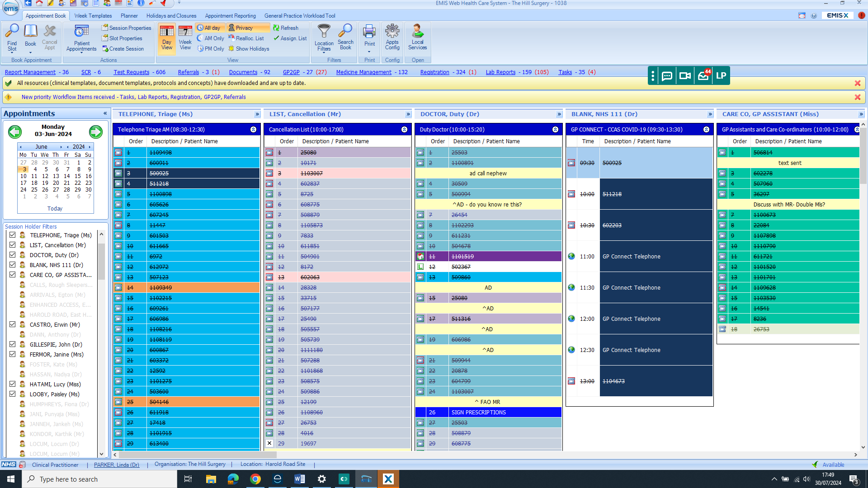
Task: Open Slot Properties
Action: 122,38
